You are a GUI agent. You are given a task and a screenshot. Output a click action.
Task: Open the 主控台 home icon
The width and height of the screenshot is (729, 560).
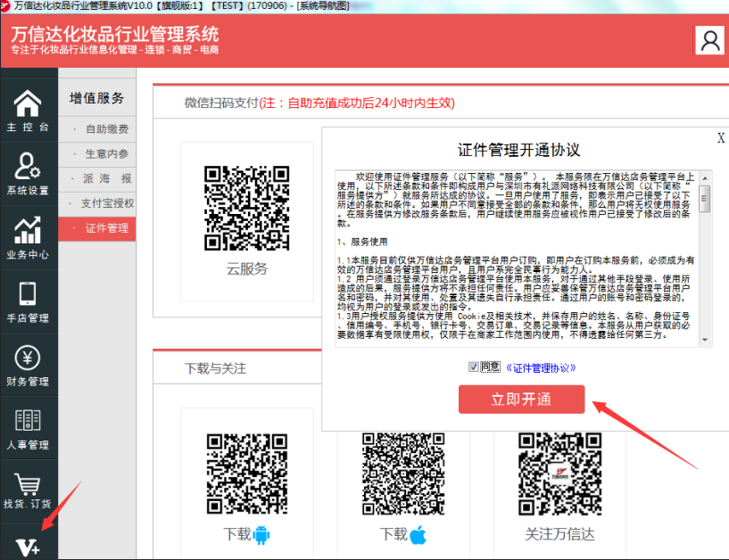point(28,103)
